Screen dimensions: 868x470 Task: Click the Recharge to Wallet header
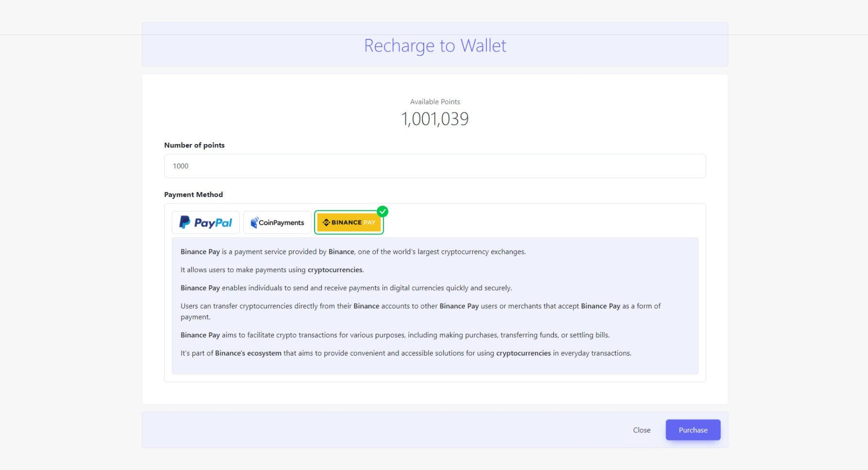[435, 45]
